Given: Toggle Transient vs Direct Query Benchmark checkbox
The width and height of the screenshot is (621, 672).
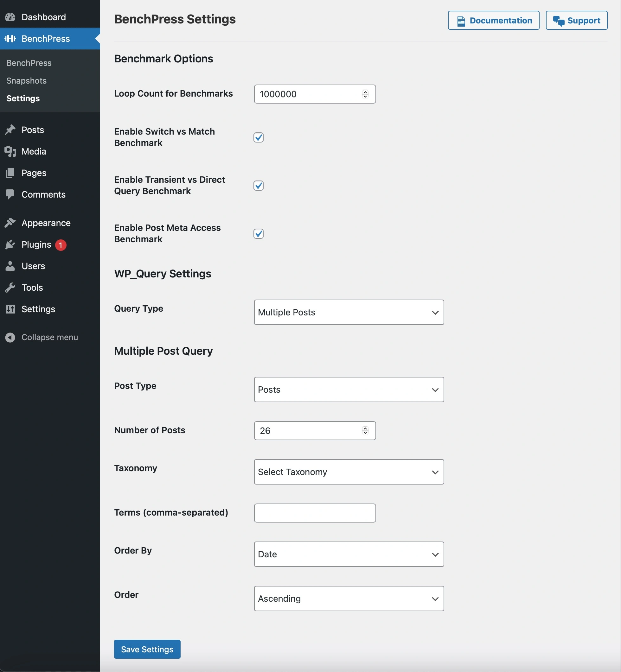Looking at the screenshot, I should click(x=259, y=185).
